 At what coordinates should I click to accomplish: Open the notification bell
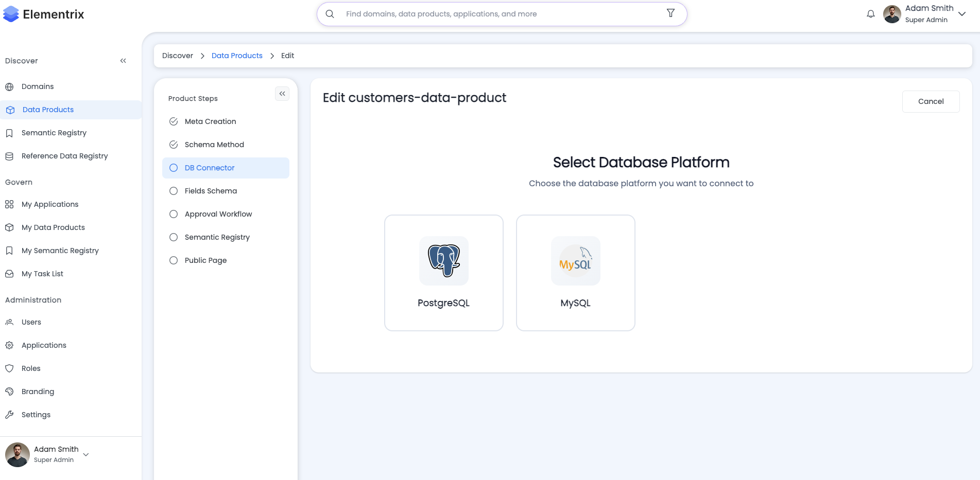pyautogui.click(x=870, y=14)
